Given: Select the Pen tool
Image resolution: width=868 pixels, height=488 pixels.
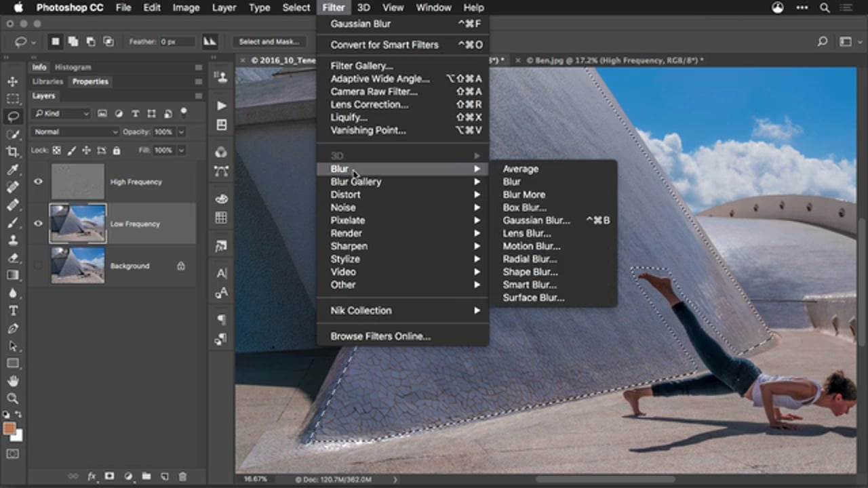Looking at the screenshot, I should tap(13, 328).
